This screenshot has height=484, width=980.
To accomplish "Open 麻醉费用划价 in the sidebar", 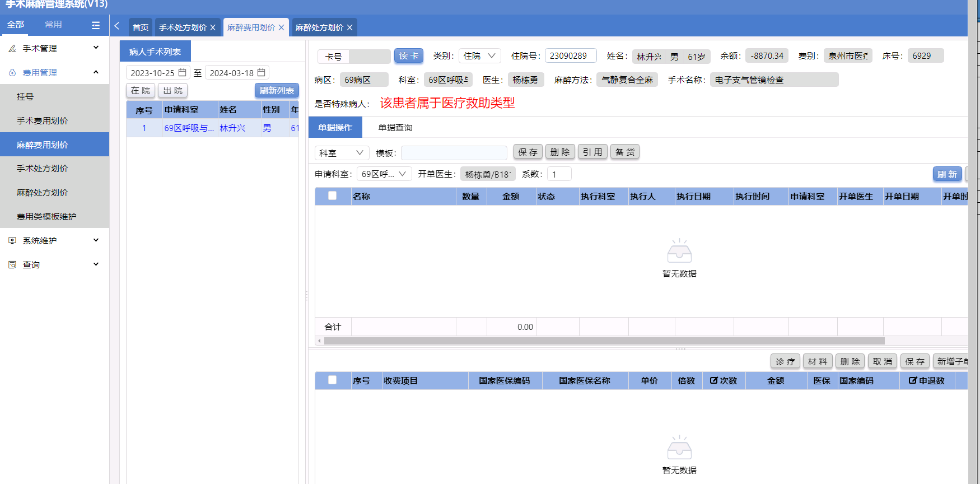I will [x=54, y=145].
